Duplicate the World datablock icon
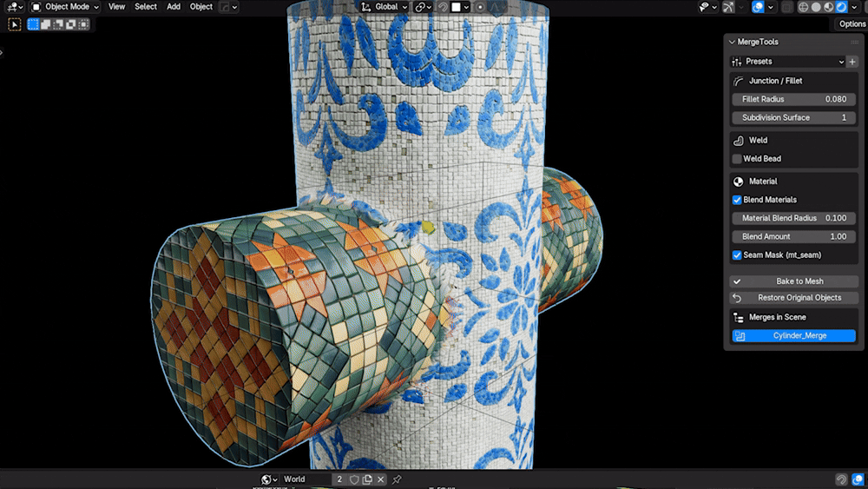The width and height of the screenshot is (868, 489). coord(367,479)
